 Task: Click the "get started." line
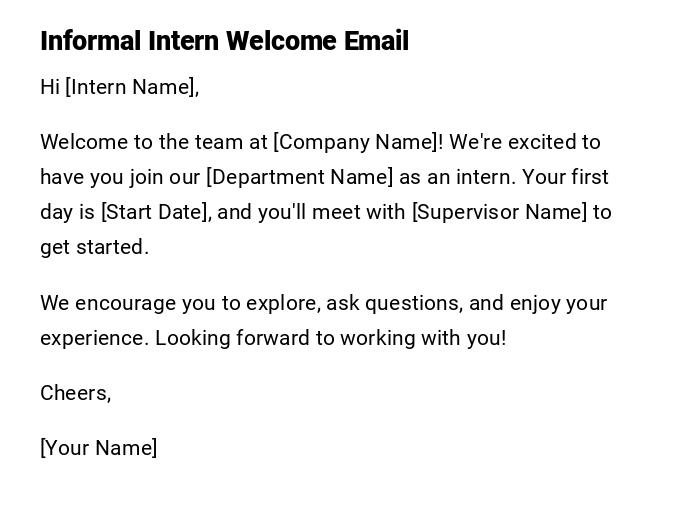pos(94,247)
